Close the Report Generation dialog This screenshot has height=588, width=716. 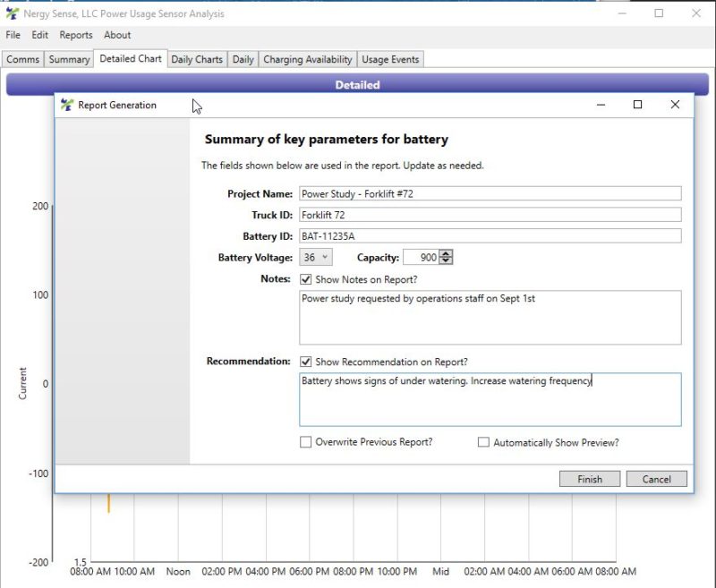(x=675, y=105)
